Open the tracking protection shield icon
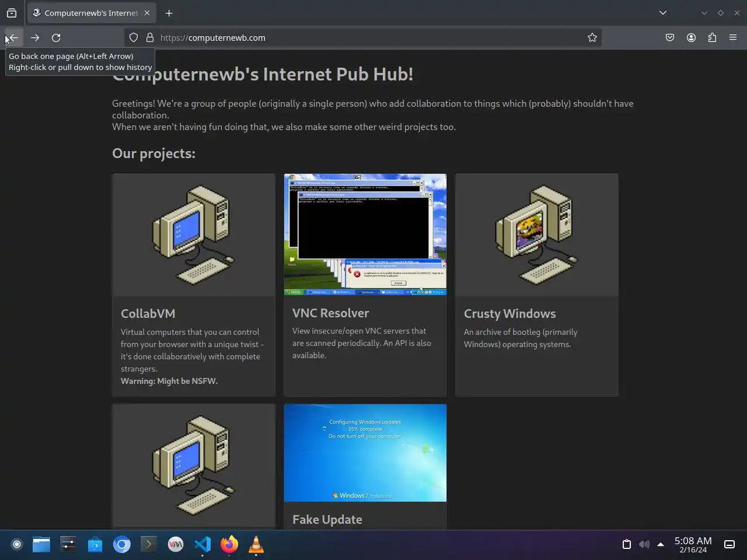 tap(134, 37)
